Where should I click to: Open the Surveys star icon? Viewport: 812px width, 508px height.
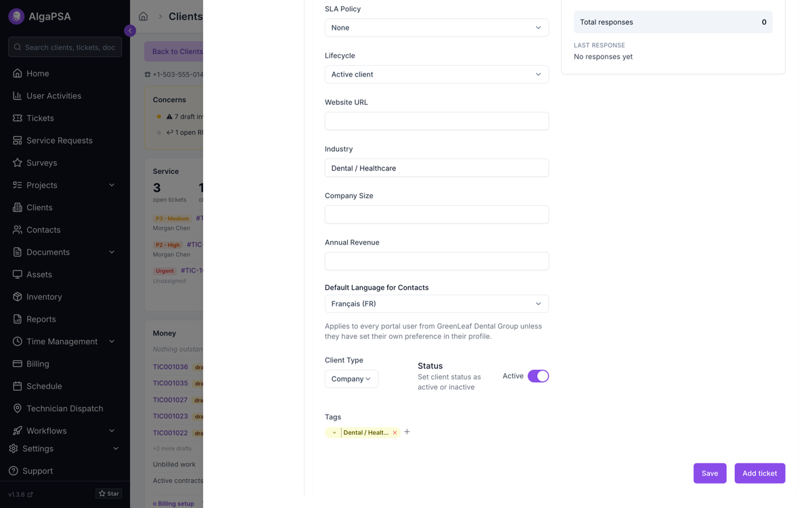coord(18,163)
